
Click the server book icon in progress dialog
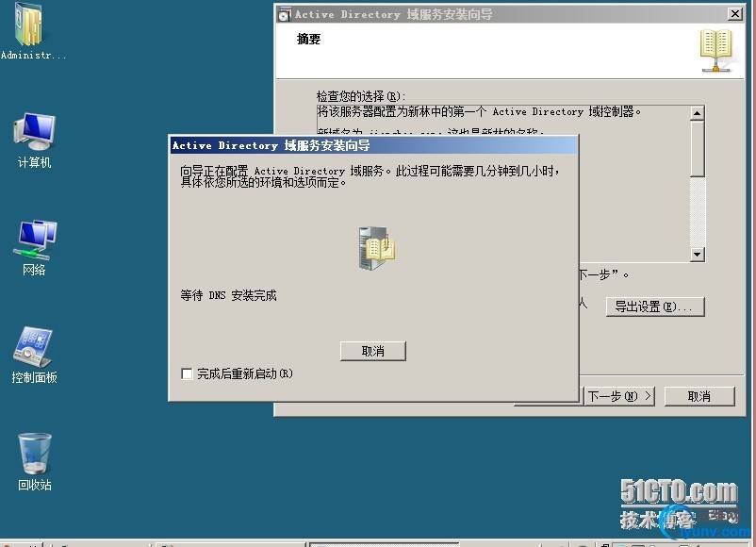click(x=376, y=248)
